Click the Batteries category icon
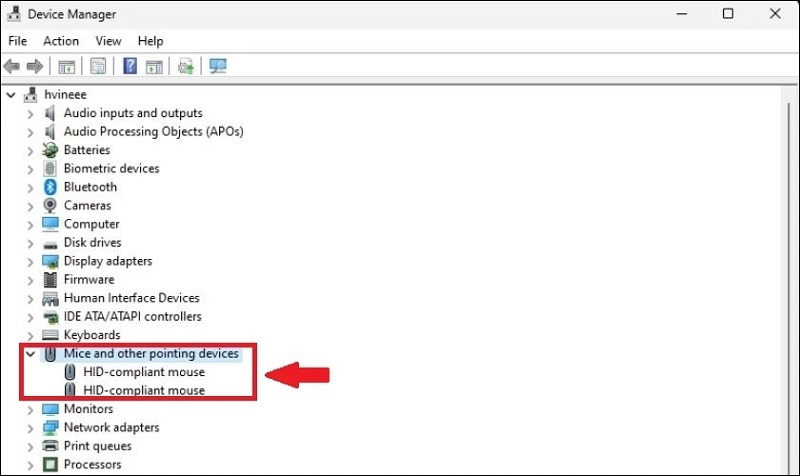 tap(50, 150)
